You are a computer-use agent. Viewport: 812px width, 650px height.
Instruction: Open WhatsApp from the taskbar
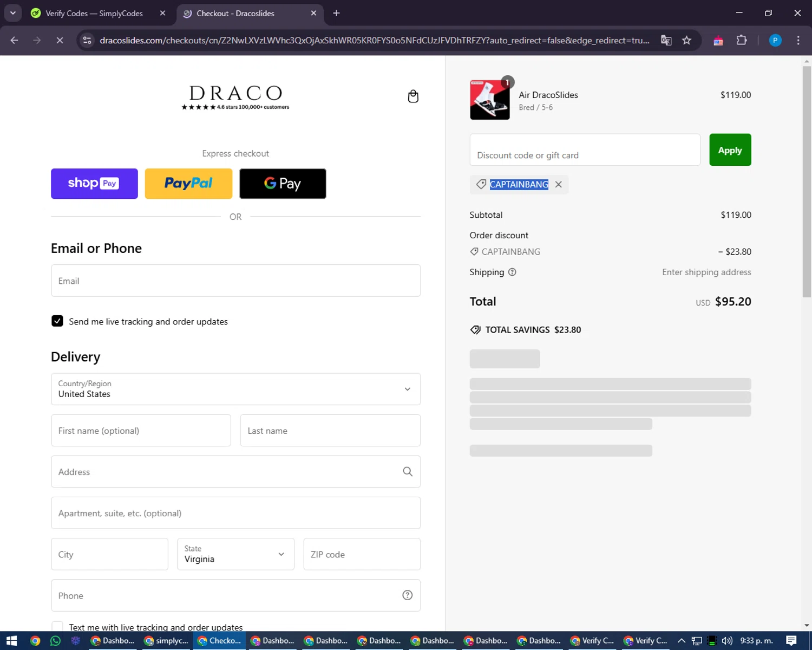pos(55,641)
